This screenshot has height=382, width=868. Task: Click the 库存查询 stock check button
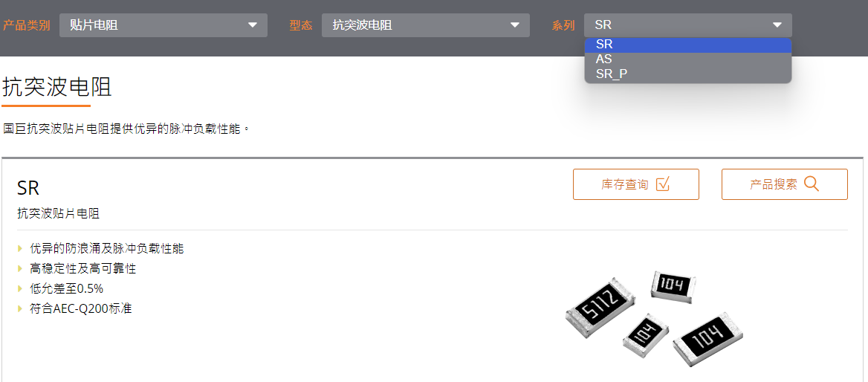click(x=636, y=184)
